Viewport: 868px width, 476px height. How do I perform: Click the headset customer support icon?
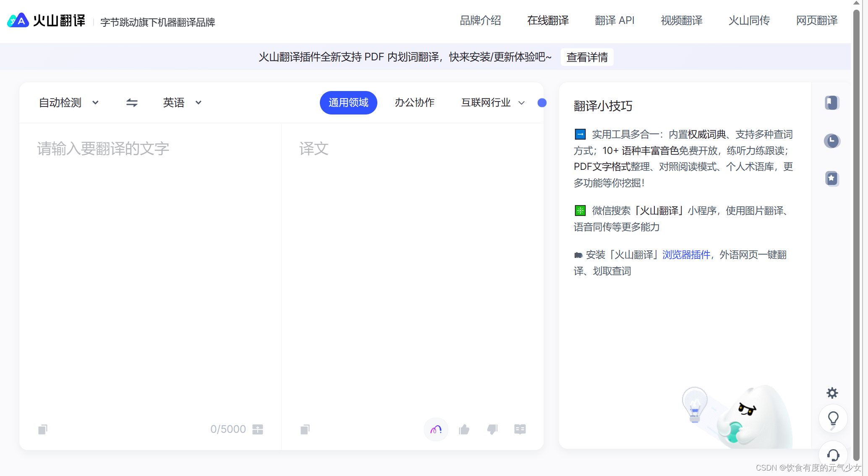point(833,455)
